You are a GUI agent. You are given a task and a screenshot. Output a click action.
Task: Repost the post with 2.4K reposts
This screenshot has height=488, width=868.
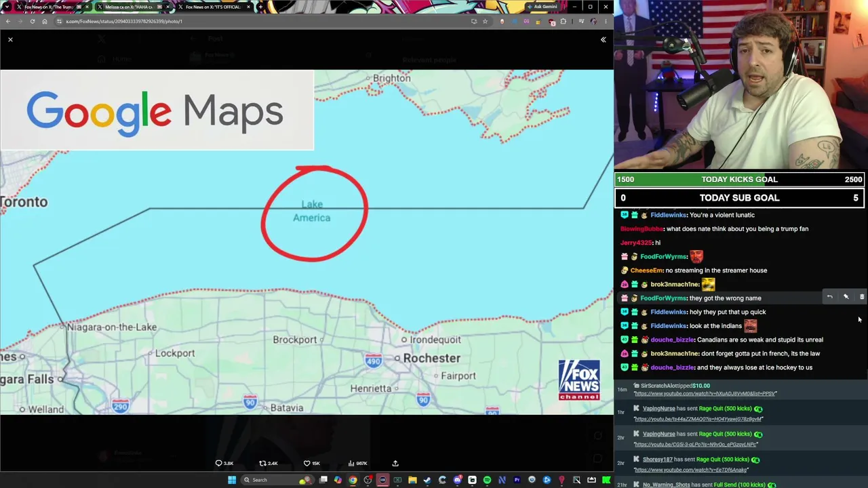[x=269, y=464]
